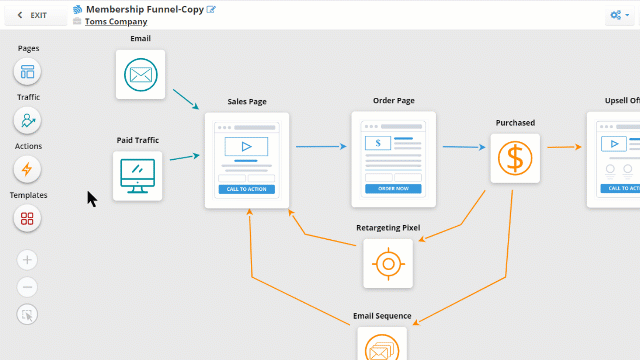Select the Sales Page thumbnail
The height and width of the screenshot is (360, 640).
point(247,161)
